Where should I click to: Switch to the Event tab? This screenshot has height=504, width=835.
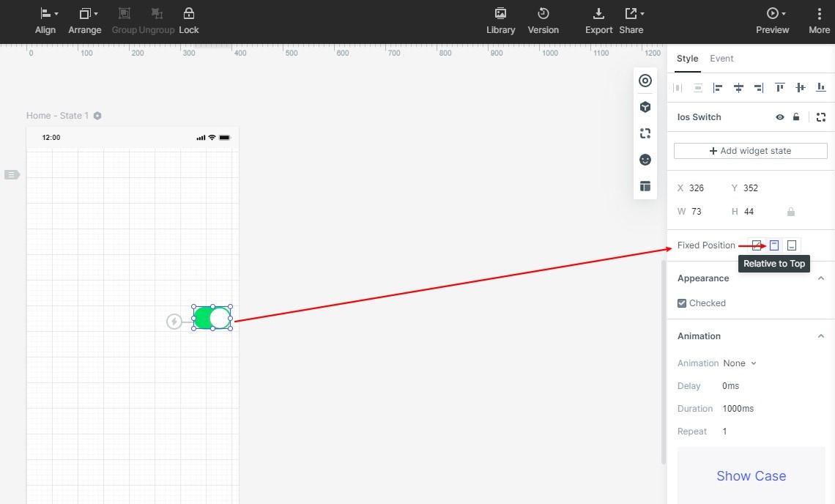[721, 59]
